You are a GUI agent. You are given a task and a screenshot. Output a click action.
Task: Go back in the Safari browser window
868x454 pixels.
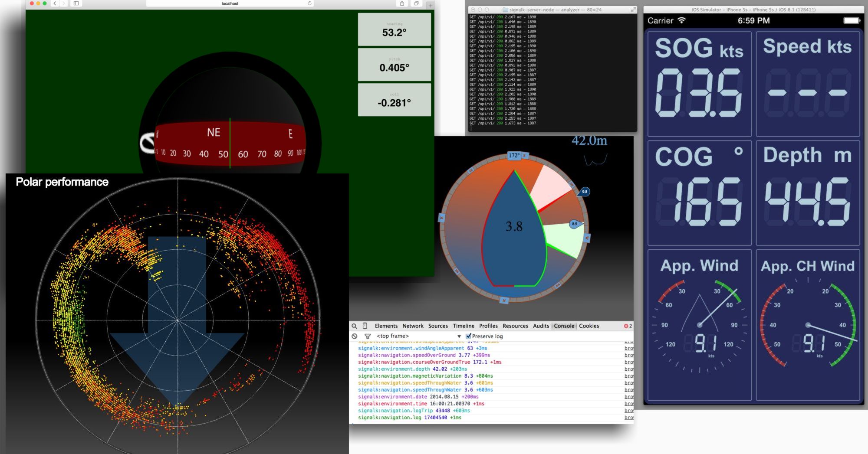coord(55,3)
